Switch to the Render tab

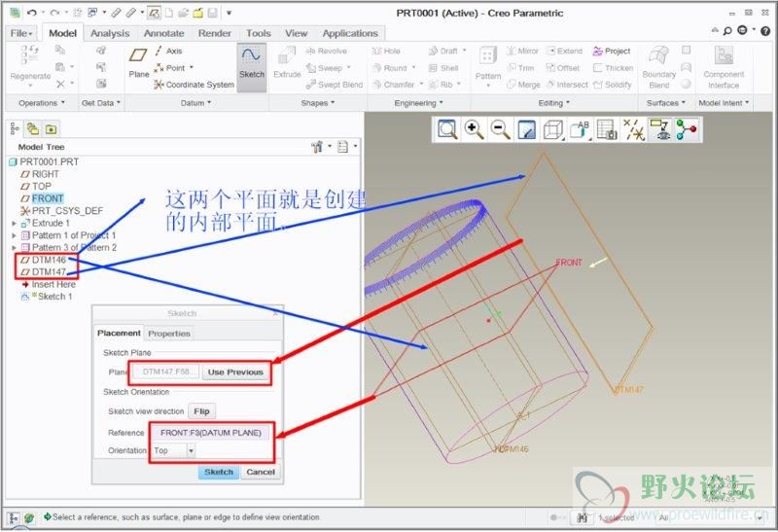214,33
